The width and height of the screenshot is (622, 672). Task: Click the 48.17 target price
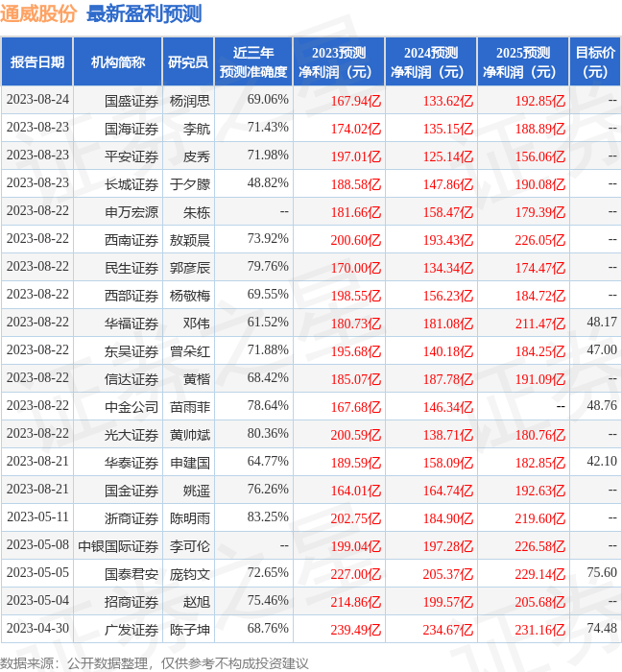pyautogui.click(x=602, y=322)
